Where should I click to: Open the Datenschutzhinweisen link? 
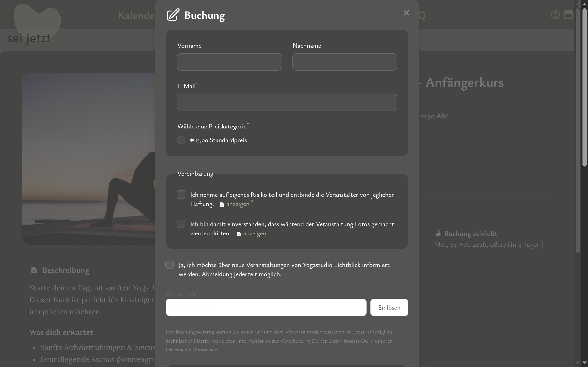click(191, 350)
